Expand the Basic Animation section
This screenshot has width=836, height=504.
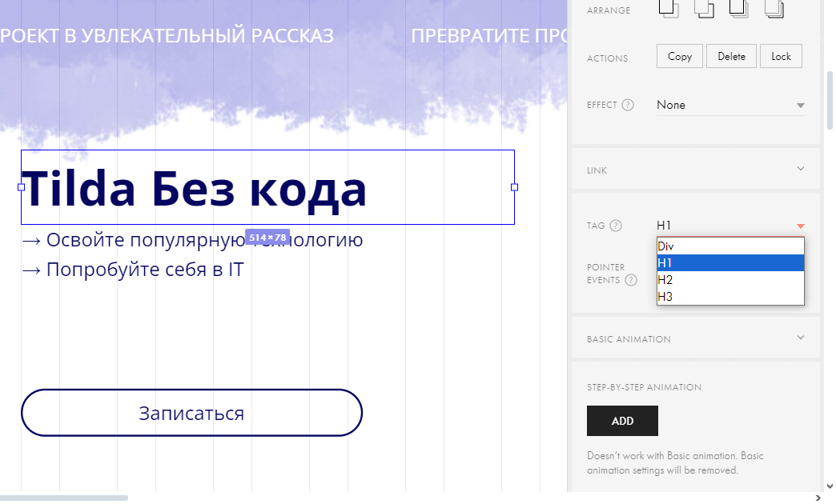pyautogui.click(x=696, y=338)
